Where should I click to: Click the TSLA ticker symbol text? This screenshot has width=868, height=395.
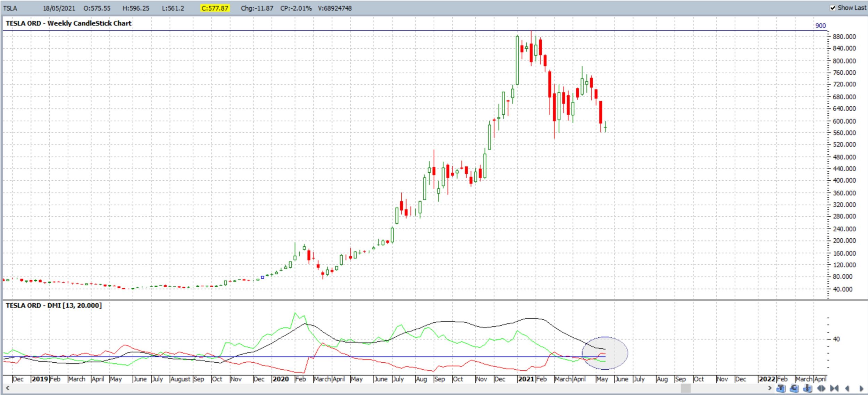click(10, 8)
